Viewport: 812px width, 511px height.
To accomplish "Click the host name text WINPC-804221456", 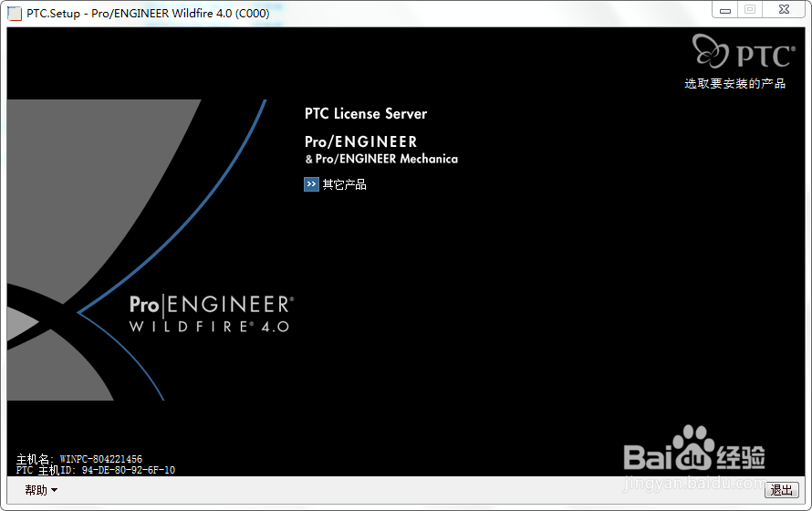I will point(101,459).
